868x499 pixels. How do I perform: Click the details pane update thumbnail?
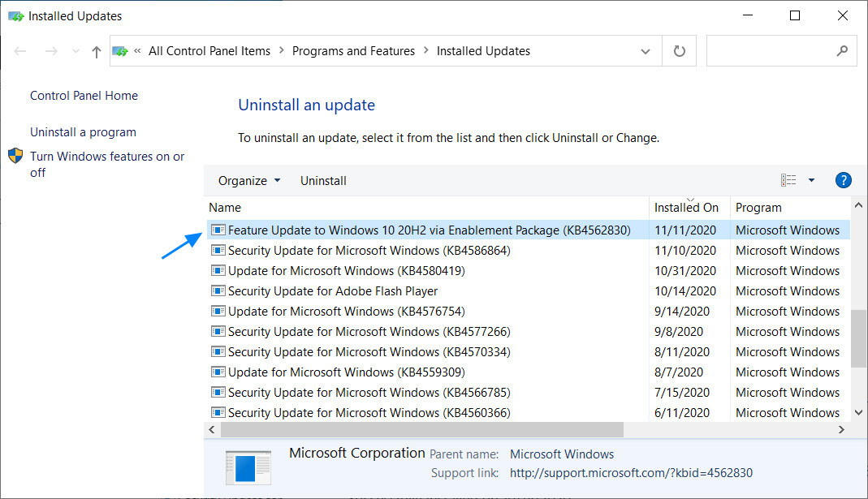pos(248,467)
